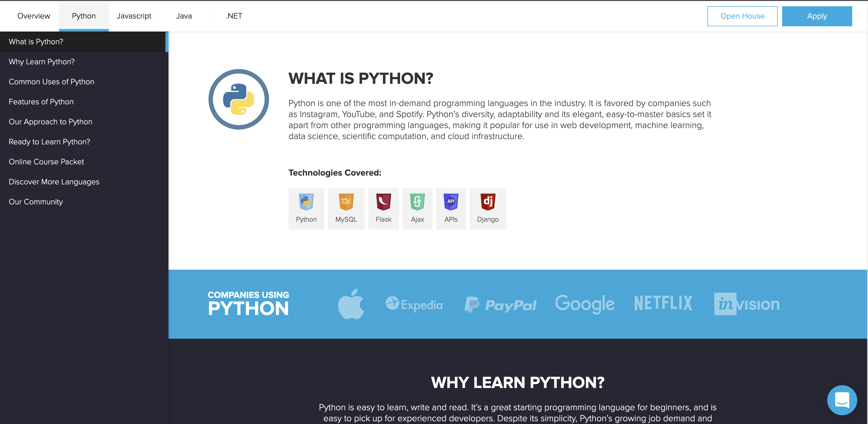Click the Open House button

coord(742,16)
